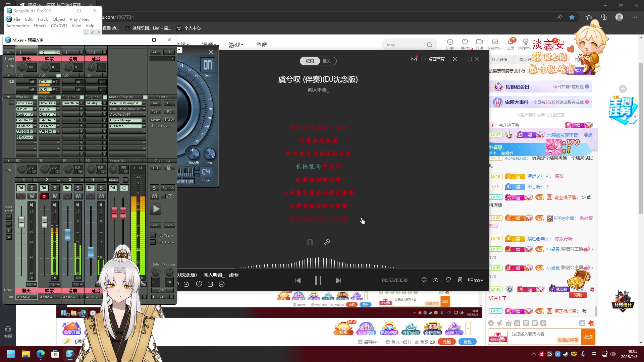Click the volume speaker icon in music player
Viewport: 644px width, 362px height.
[x=424, y=280]
